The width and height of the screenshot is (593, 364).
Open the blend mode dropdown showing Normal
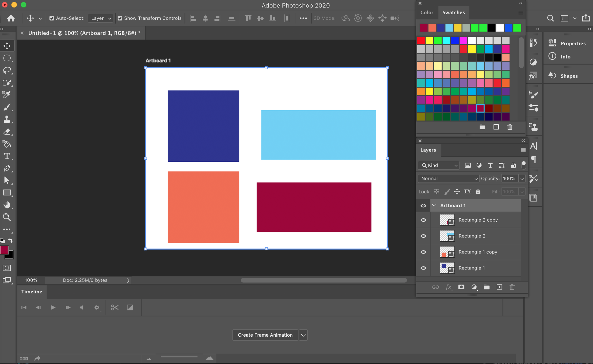pos(448,178)
